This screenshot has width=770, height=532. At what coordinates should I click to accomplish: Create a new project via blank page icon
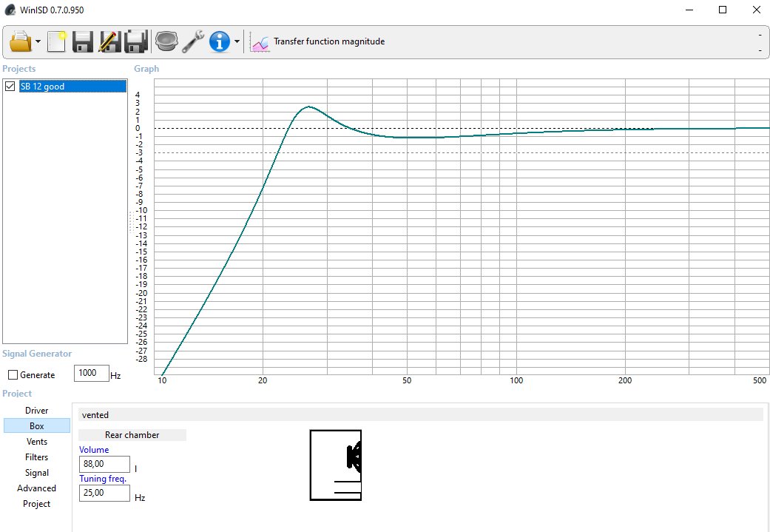(x=57, y=41)
